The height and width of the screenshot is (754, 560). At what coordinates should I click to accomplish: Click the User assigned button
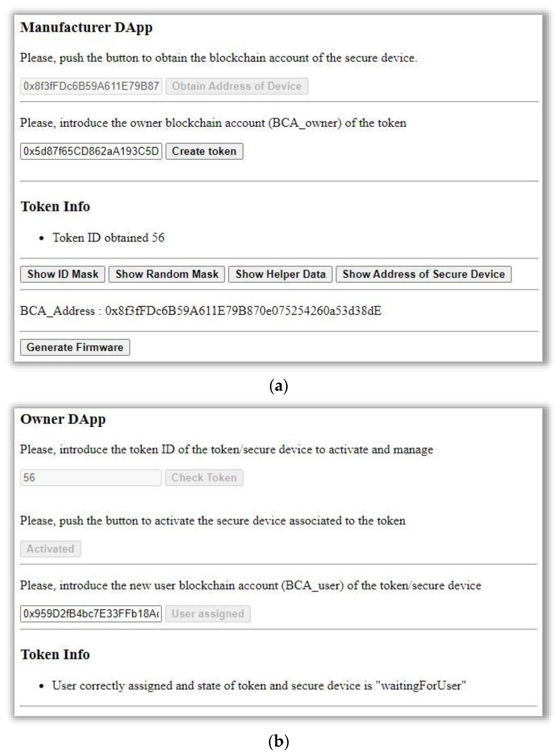click(x=208, y=614)
